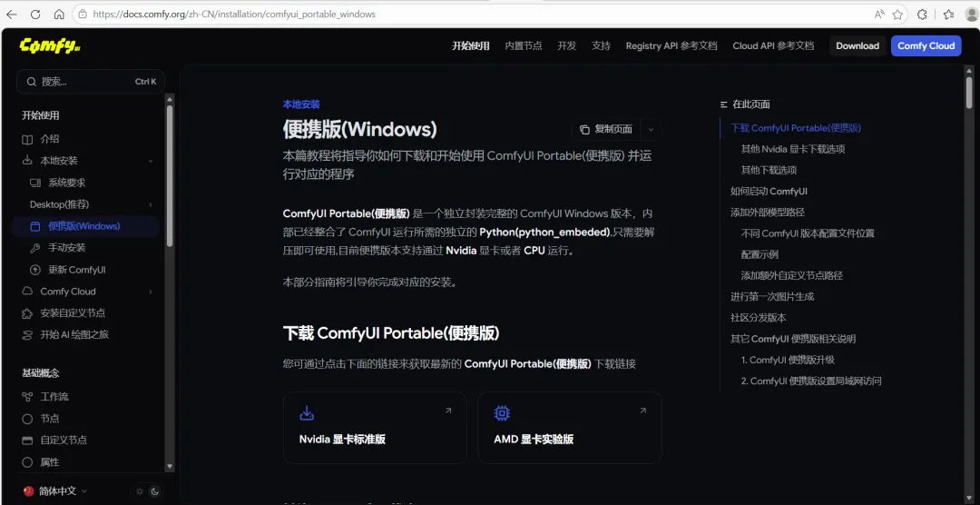This screenshot has height=505, width=980.
Task: Click the card icon beside 自定义节点
Action: pyautogui.click(x=27, y=440)
